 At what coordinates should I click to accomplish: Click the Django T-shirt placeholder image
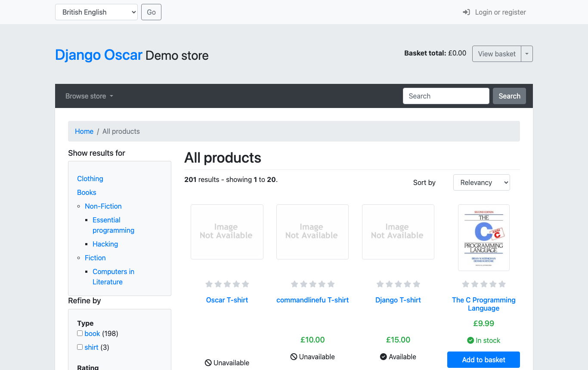tap(398, 232)
